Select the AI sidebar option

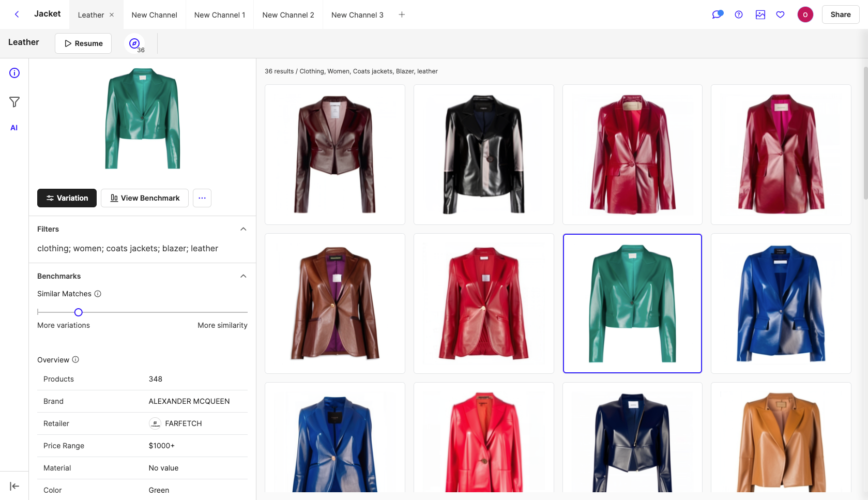pos(14,128)
